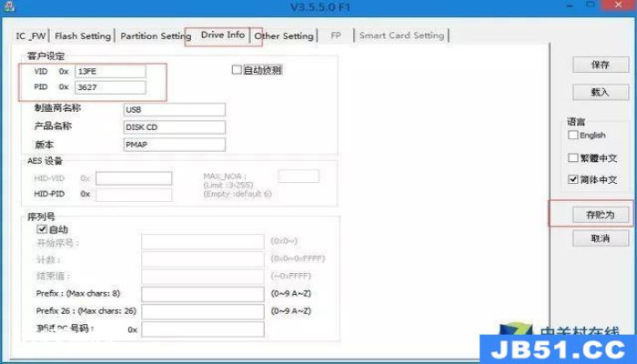
Task: Open the Flash Setting tab
Action: 83,35
